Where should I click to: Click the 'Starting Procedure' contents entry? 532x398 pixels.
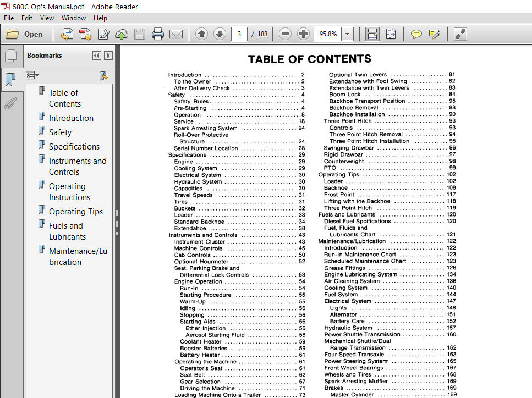(242, 295)
